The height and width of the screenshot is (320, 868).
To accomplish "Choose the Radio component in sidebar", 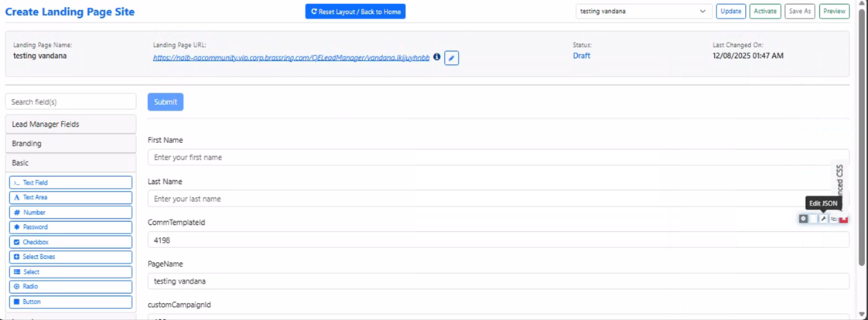I will click(x=70, y=286).
